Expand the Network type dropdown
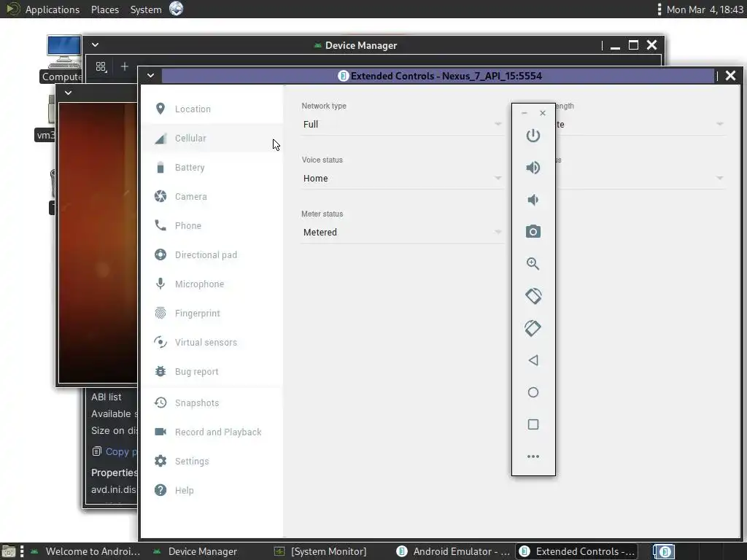The width and height of the screenshot is (747, 560). pyautogui.click(x=402, y=124)
